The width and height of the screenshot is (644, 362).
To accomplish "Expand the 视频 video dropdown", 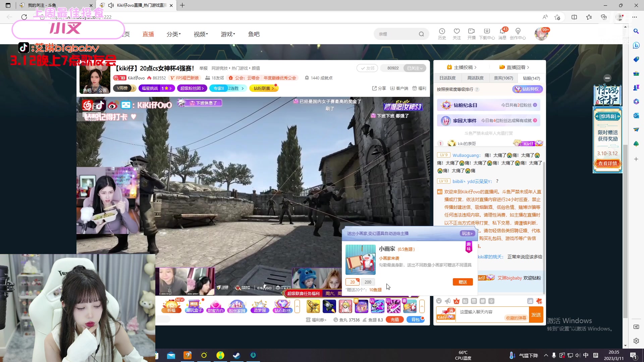I will click(201, 34).
